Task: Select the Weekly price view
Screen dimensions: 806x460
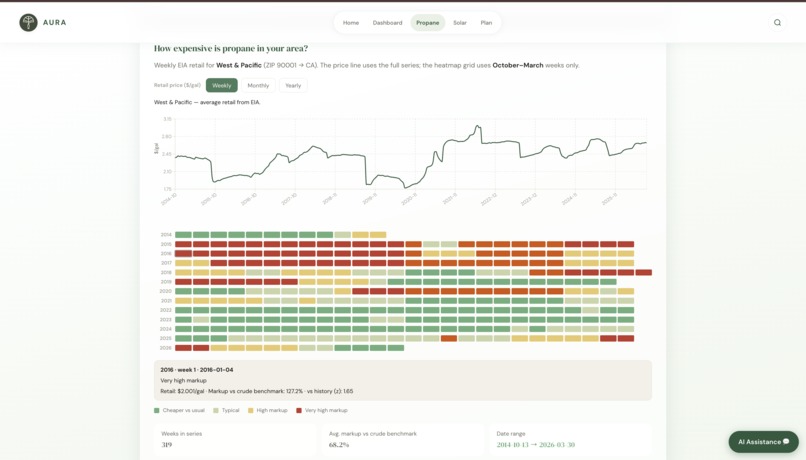Action: pyautogui.click(x=222, y=85)
